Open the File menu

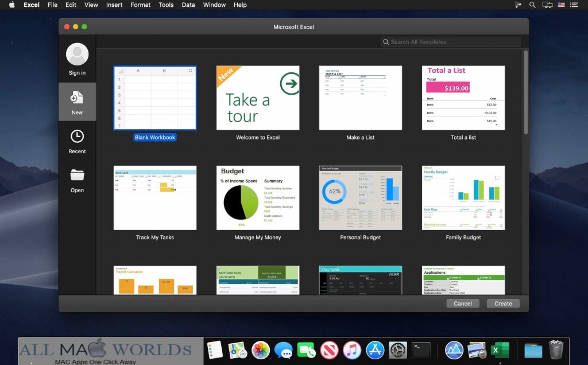point(52,5)
